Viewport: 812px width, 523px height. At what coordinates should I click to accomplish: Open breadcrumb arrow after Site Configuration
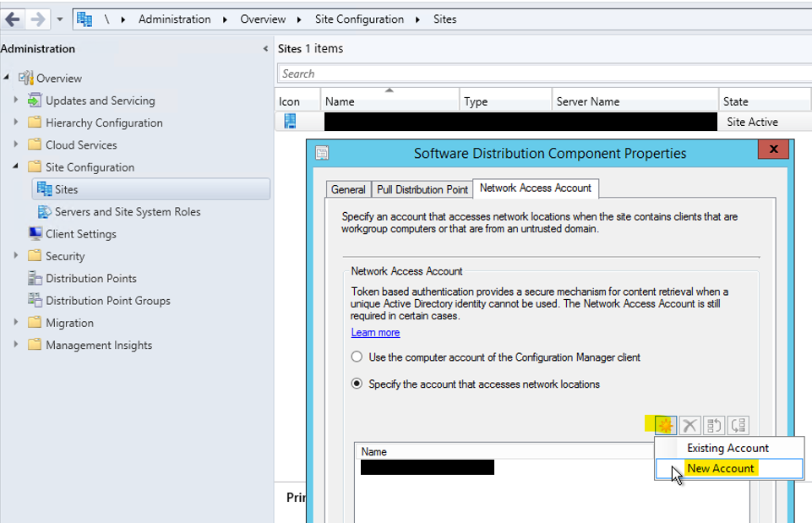point(417,19)
